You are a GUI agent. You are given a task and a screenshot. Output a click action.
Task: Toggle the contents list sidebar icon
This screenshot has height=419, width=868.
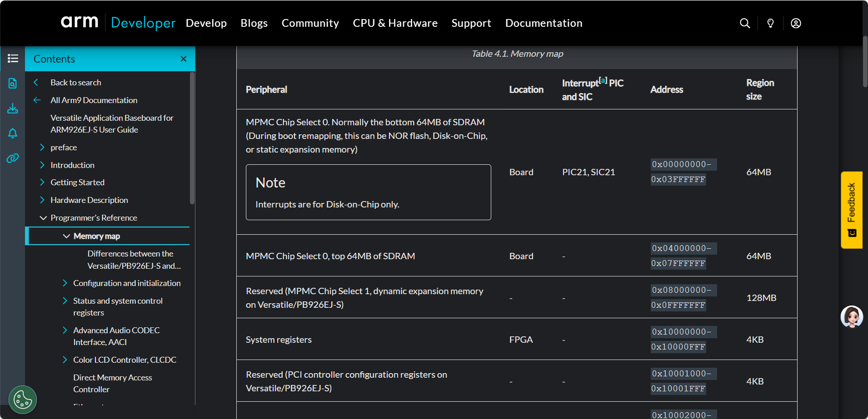point(13,59)
